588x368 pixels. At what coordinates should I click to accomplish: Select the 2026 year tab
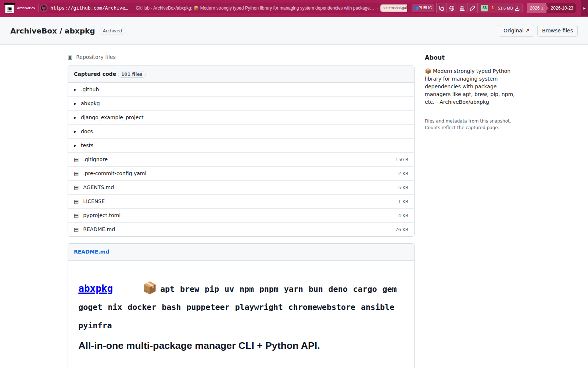[x=536, y=8]
